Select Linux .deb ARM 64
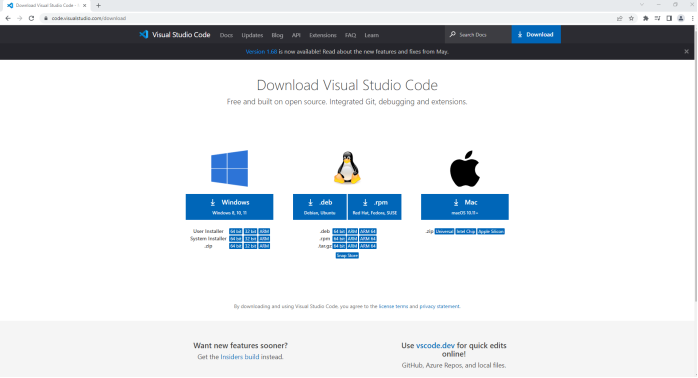 (368, 232)
